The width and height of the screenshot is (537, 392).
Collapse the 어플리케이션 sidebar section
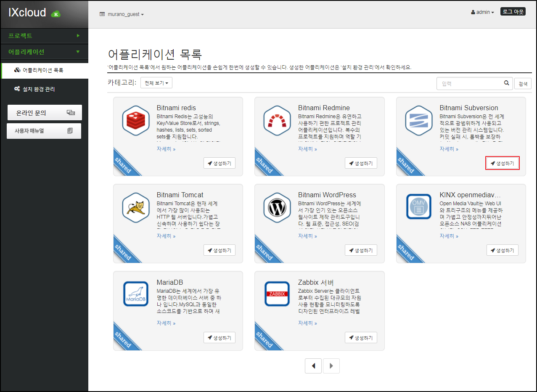click(x=44, y=52)
